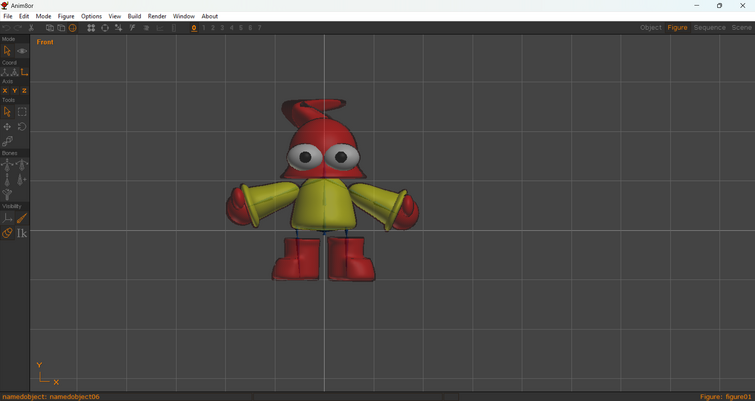Open the Mode menu

[x=43, y=16]
